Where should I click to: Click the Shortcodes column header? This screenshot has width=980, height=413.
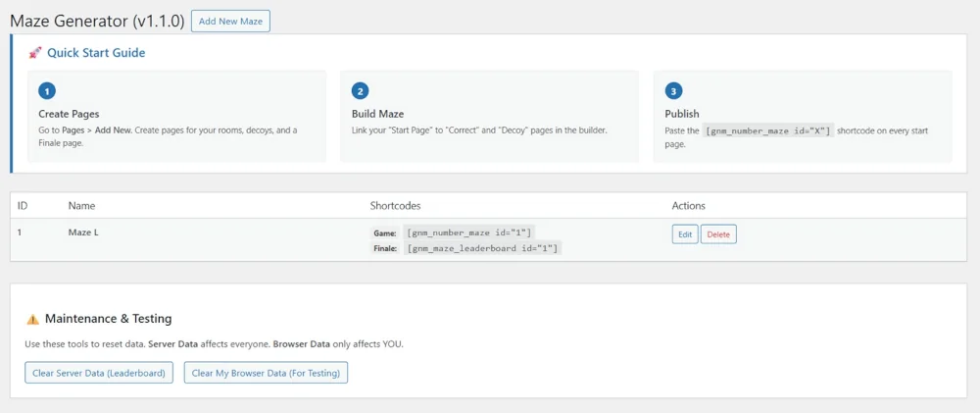(395, 205)
